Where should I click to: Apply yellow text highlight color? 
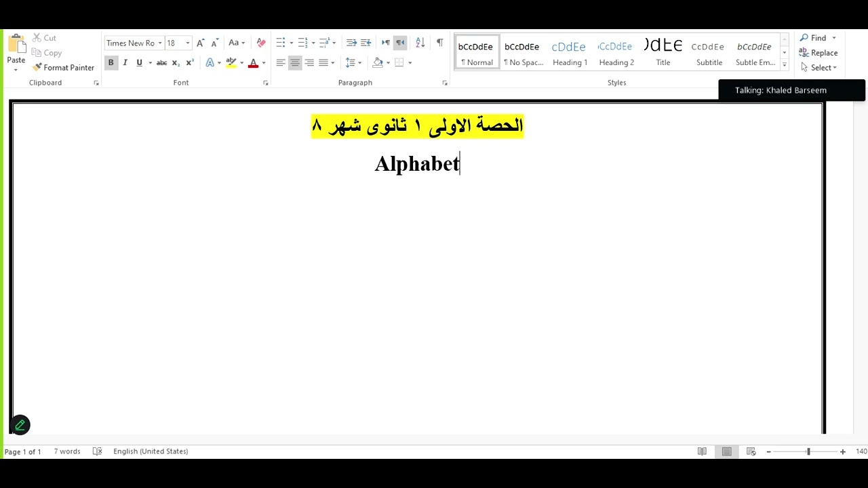click(231, 62)
